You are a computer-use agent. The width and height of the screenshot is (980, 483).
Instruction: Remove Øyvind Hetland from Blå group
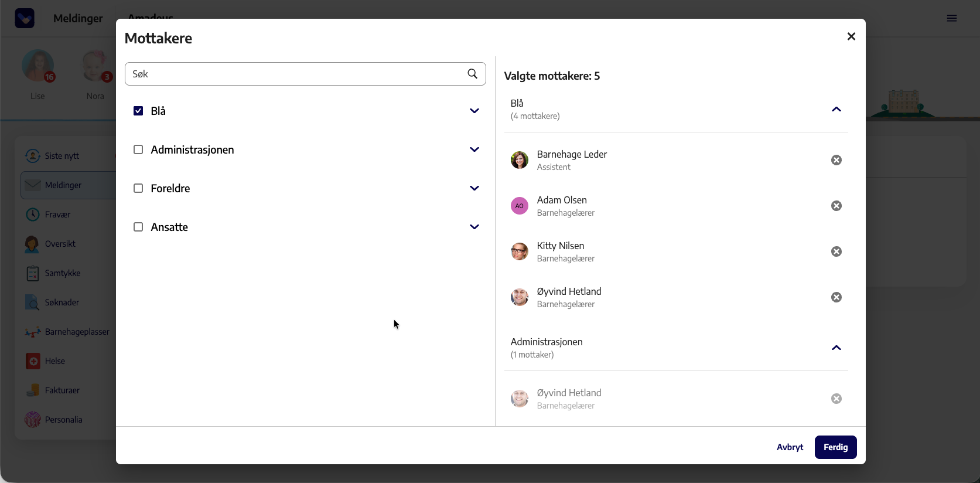(x=836, y=297)
